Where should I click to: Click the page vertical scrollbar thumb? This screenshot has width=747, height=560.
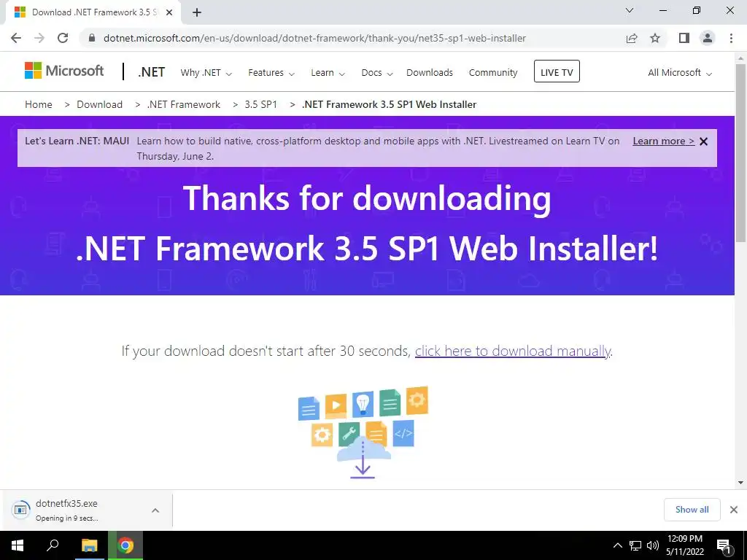741,152
